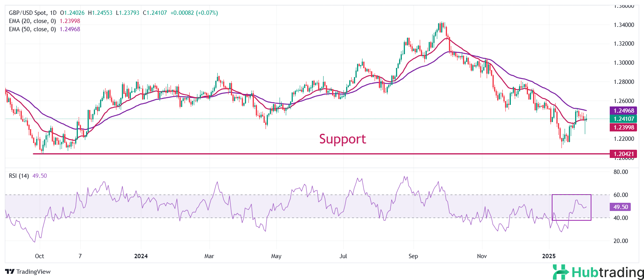This screenshot has width=644, height=280.
Task: Click the GBP/USD Spot chart title
Action: click(32, 13)
